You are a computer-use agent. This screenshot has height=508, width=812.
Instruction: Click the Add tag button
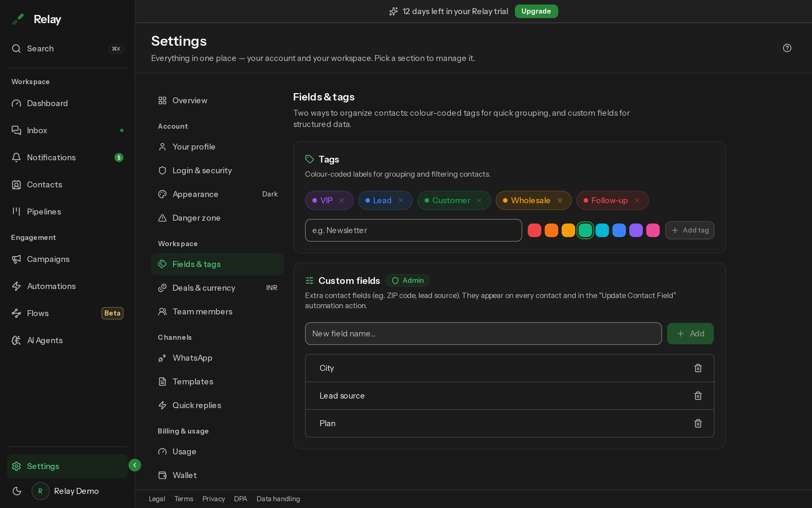690,230
